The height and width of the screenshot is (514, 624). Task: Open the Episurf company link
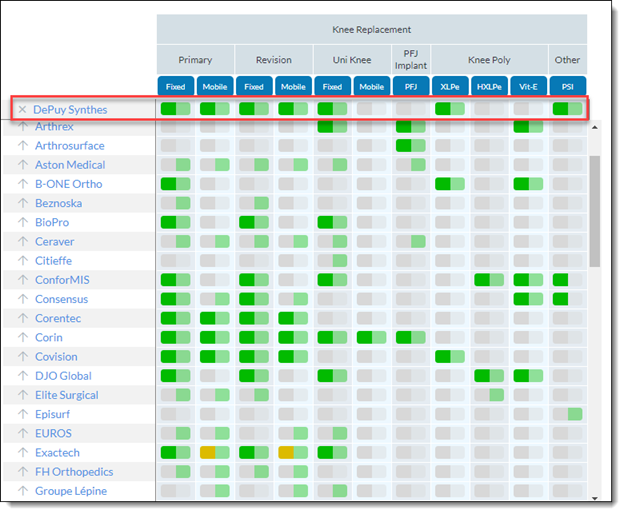pos(53,414)
